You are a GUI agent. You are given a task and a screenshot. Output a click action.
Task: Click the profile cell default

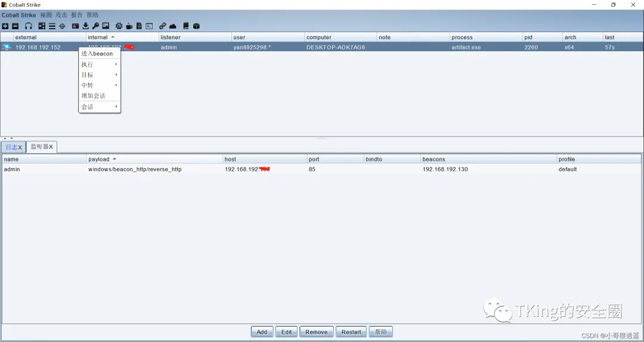pyautogui.click(x=567, y=169)
